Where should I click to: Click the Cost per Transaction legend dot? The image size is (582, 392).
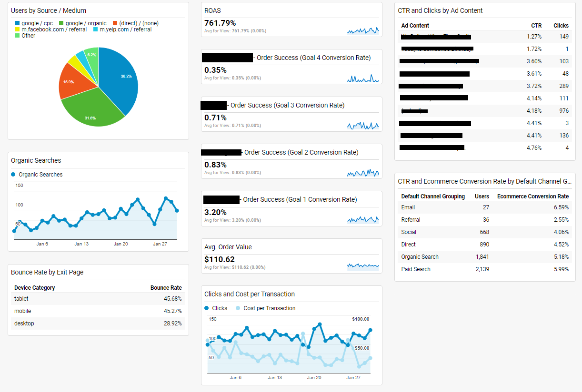pos(238,308)
